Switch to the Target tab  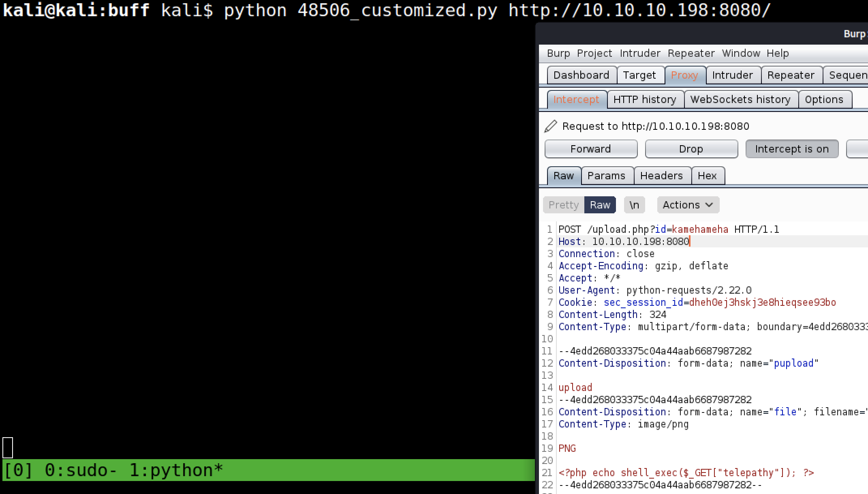[639, 75]
